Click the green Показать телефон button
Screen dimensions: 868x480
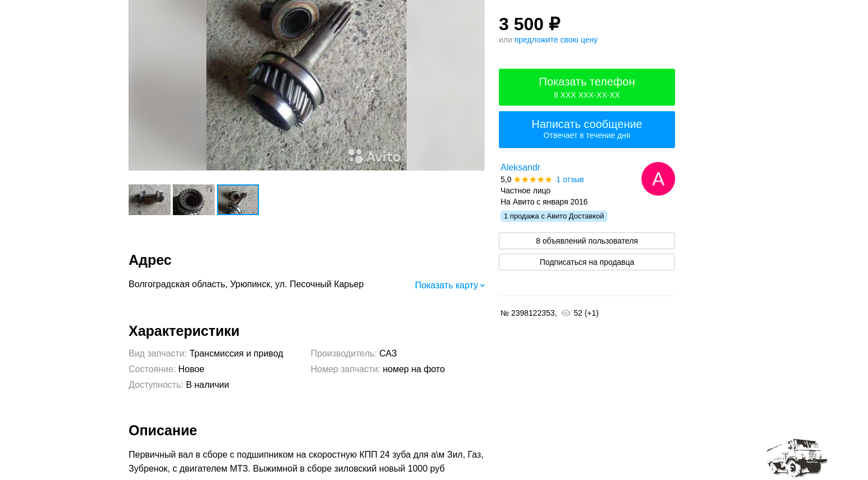click(587, 87)
